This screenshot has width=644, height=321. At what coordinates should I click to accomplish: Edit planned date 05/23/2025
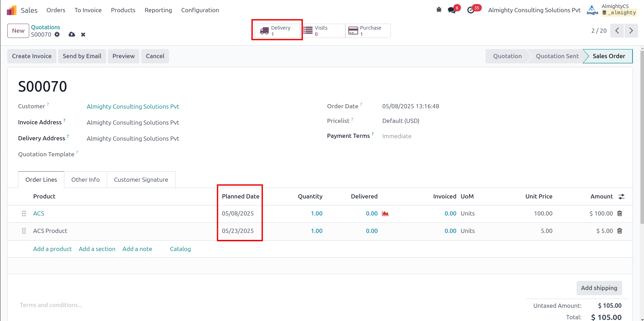tap(238, 231)
